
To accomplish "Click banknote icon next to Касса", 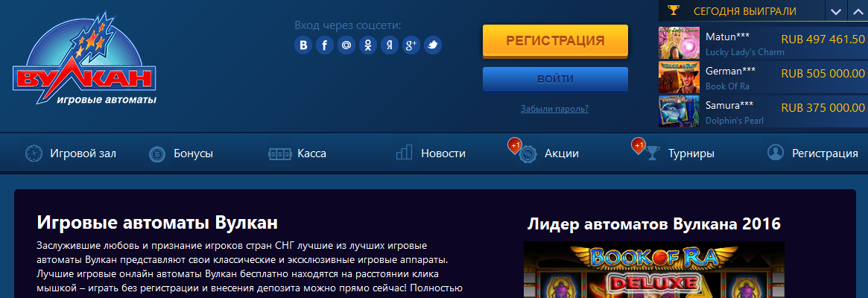I will coord(279,154).
